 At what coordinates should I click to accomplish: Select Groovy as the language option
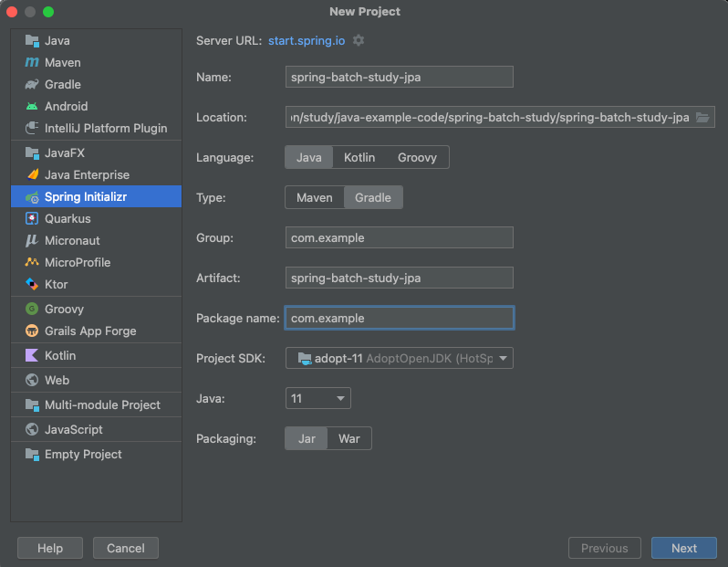tap(417, 157)
